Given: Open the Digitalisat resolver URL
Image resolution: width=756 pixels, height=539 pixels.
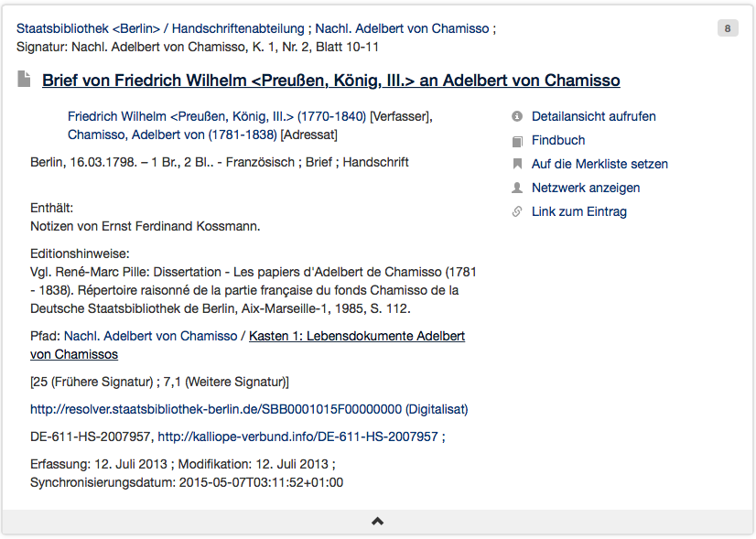Looking at the screenshot, I should point(215,409).
